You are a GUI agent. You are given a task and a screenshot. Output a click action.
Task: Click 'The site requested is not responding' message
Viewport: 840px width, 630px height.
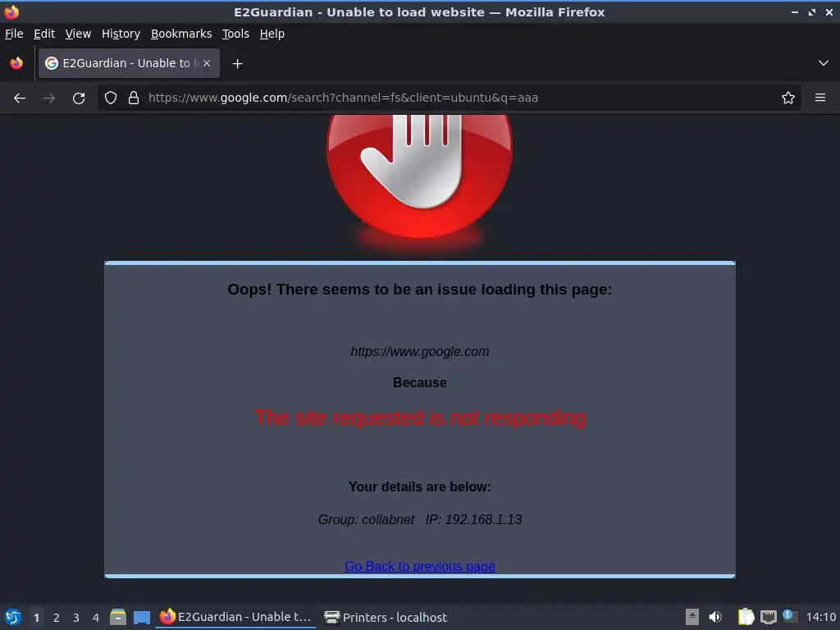[420, 418]
